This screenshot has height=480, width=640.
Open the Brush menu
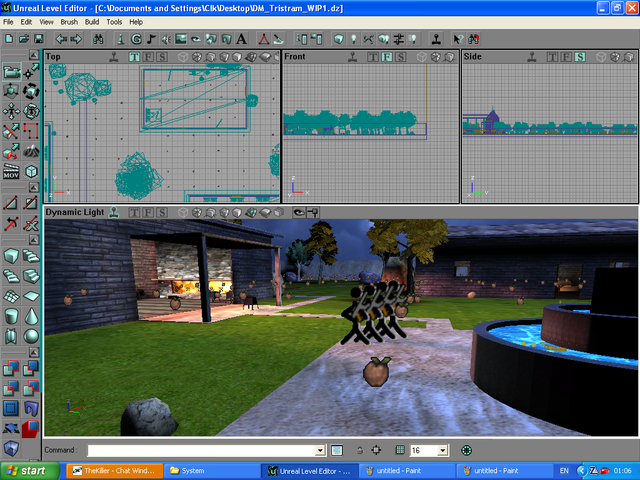[69, 21]
